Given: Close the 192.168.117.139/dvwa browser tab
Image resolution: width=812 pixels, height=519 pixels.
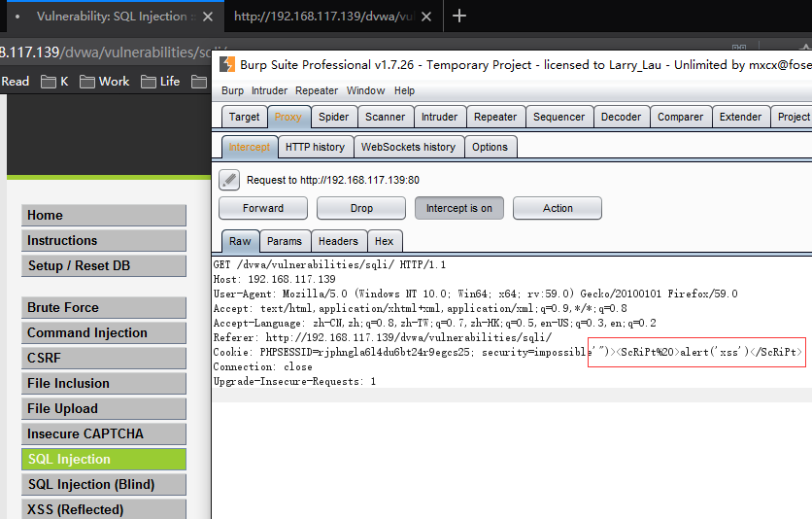Looking at the screenshot, I should pyautogui.click(x=426, y=17).
